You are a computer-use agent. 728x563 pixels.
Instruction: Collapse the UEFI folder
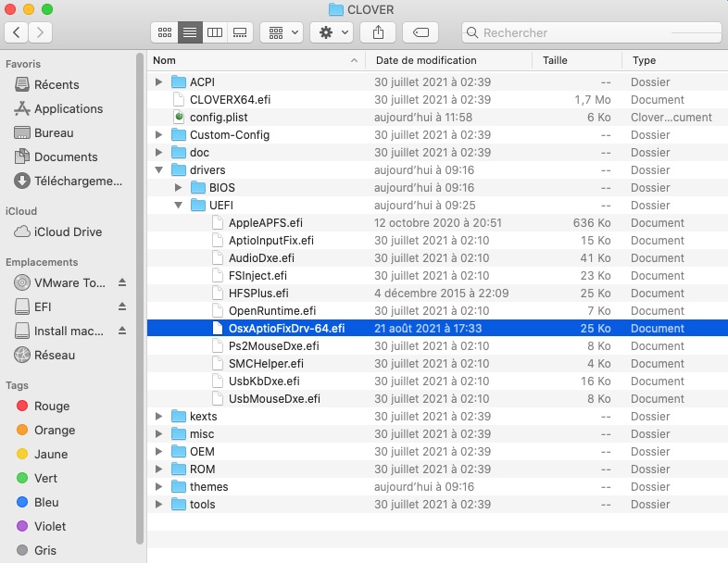pos(178,206)
